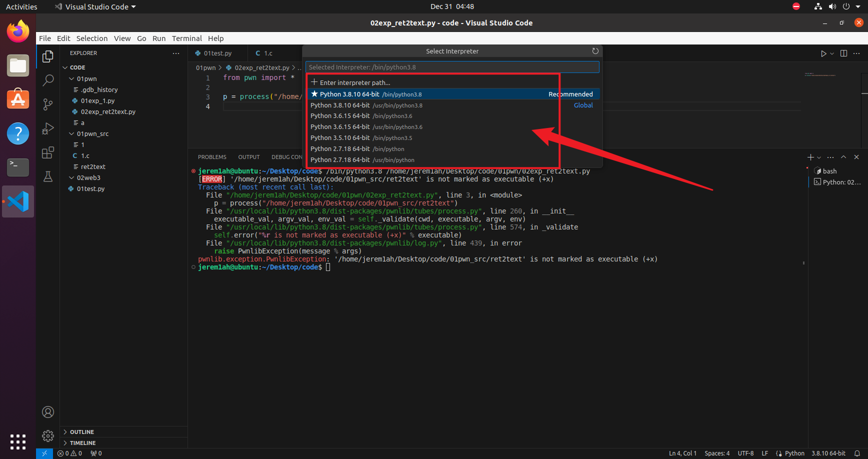
Task: Open the Source Control view icon
Action: tap(48, 104)
